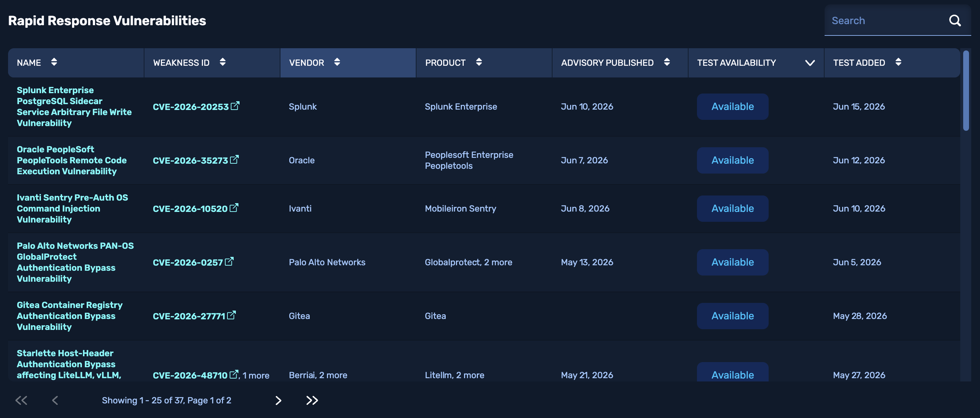Select 'Jun 10, 2026' advisory date for Splunk
The image size is (980, 418).
[587, 106]
